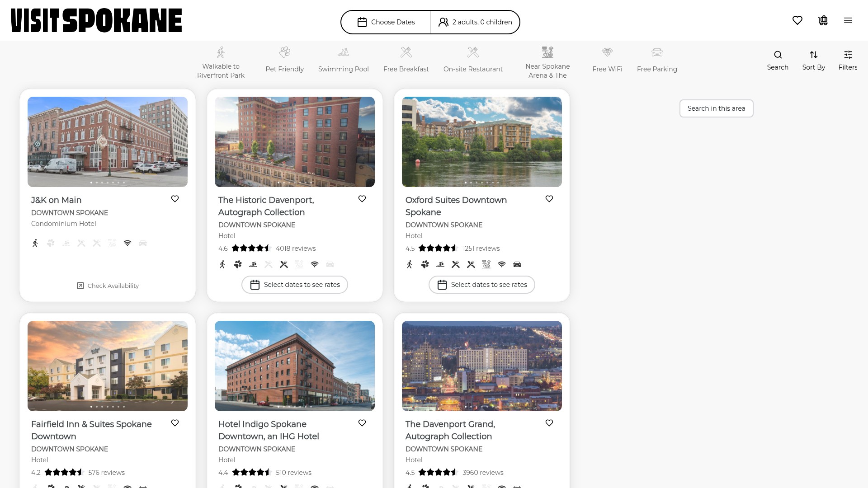Image resolution: width=868 pixels, height=488 pixels.
Task: Favorite The Davenport Grand heart
Action: tap(549, 423)
